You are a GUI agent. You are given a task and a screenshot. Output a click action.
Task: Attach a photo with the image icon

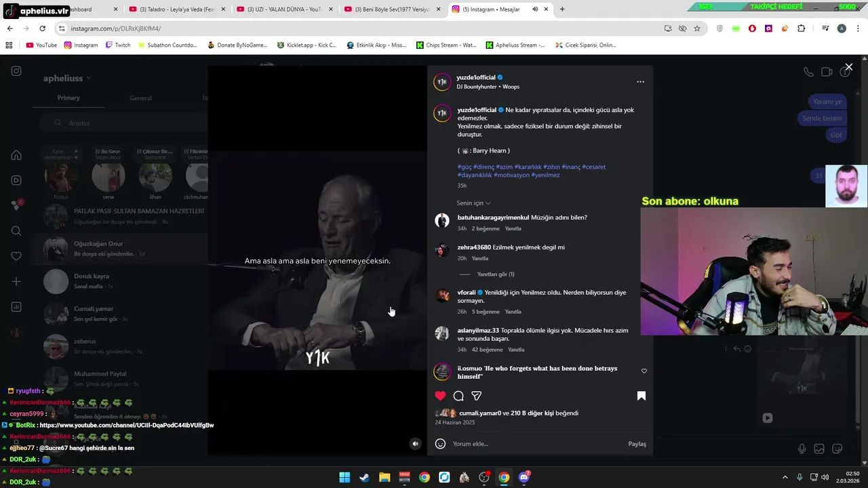tap(819, 449)
